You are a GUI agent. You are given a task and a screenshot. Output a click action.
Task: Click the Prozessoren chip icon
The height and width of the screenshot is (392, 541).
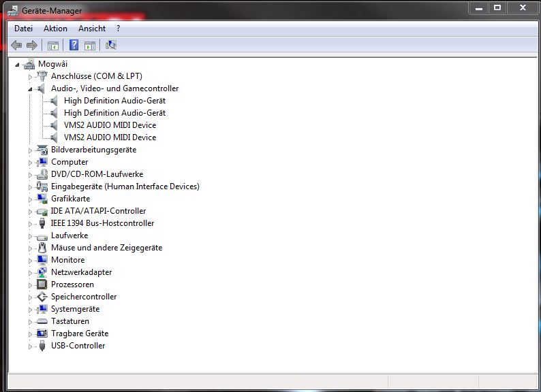pos(42,284)
